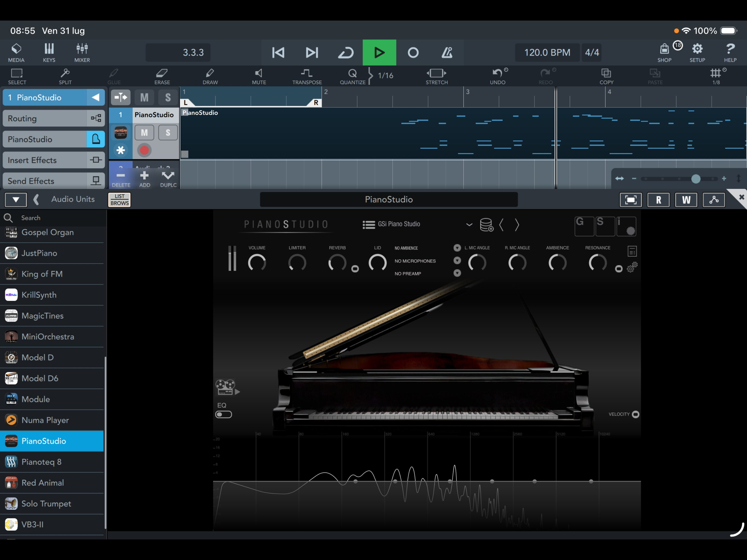Toggle the EQ switch
Viewport: 747px width, 560px height.
point(224,414)
